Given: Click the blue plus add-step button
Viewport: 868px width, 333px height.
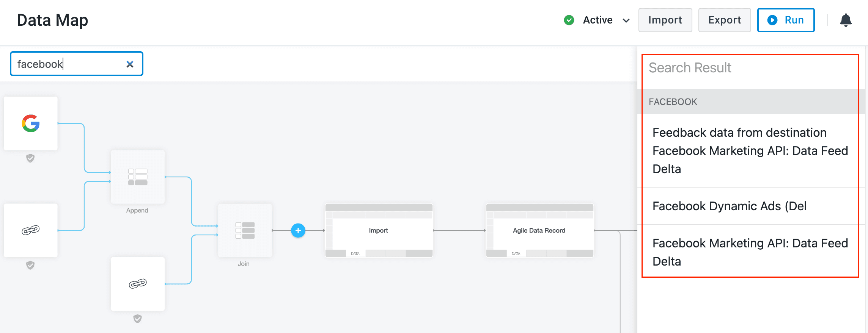Looking at the screenshot, I should tap(298, 230).
